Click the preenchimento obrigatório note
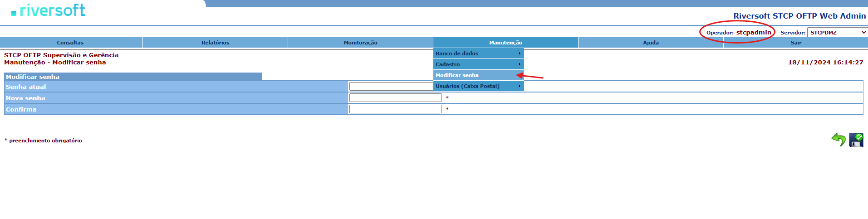Screen dimensions: 868x219 click(x=43, y=141)
